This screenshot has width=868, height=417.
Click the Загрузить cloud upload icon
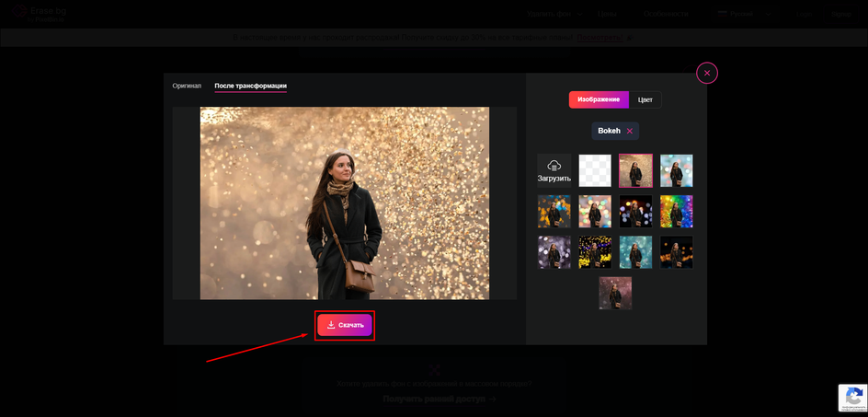pyautogui.click(x=554, y=166)
